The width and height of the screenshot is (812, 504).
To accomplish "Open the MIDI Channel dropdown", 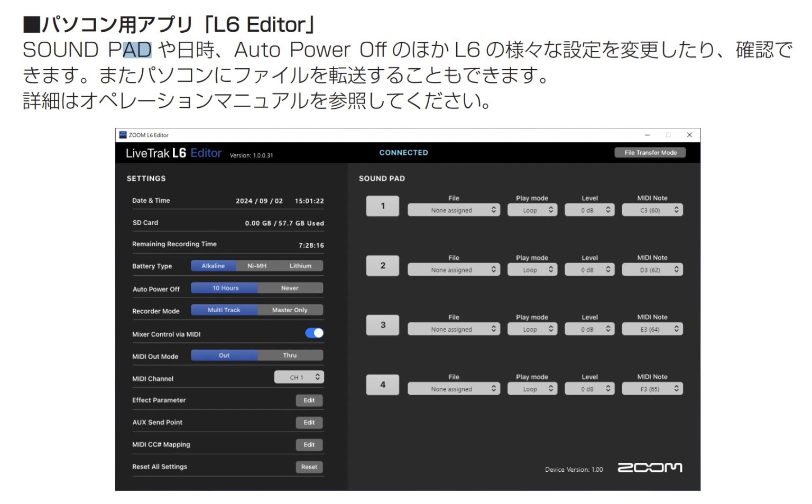I will click(x=299, y=377).
